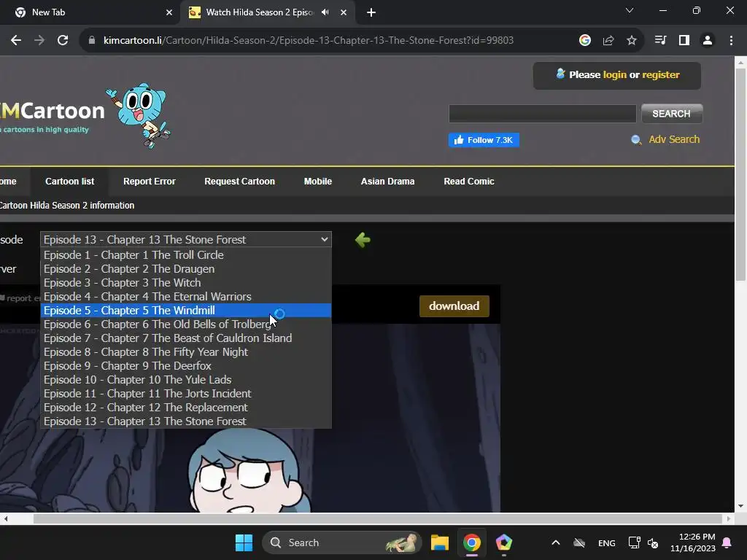
Task: Select Episode 8 The Fifty Year Night
Action: (x=186, y=351)
